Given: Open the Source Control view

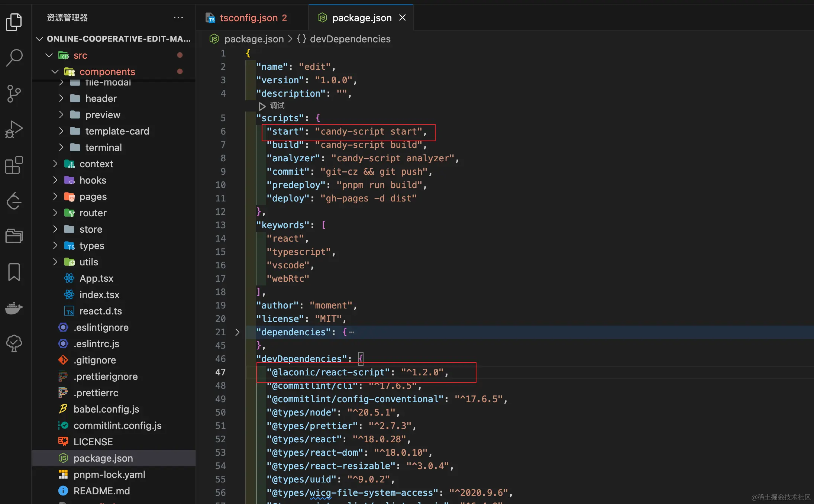Looking at the screenshot, I should (14, 94).
